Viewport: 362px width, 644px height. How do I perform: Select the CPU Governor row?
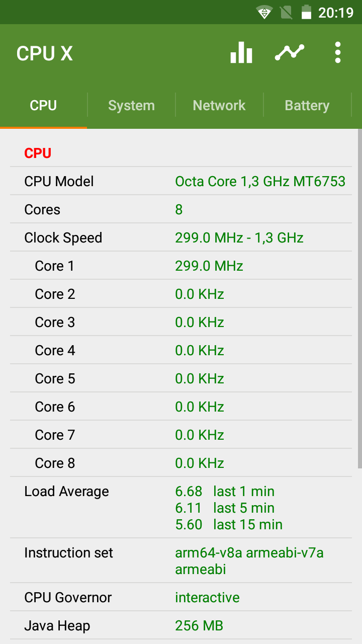[x=181, y=598]
